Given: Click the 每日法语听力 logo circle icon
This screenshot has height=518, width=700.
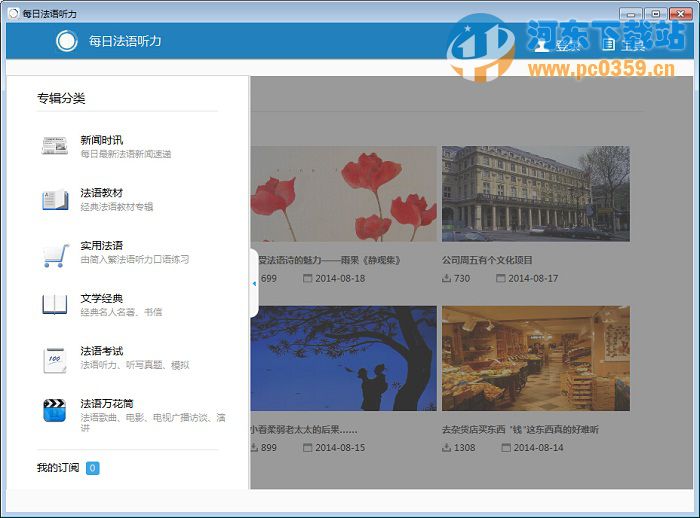Looking at the screenshot, I should [x=67, y=41].
